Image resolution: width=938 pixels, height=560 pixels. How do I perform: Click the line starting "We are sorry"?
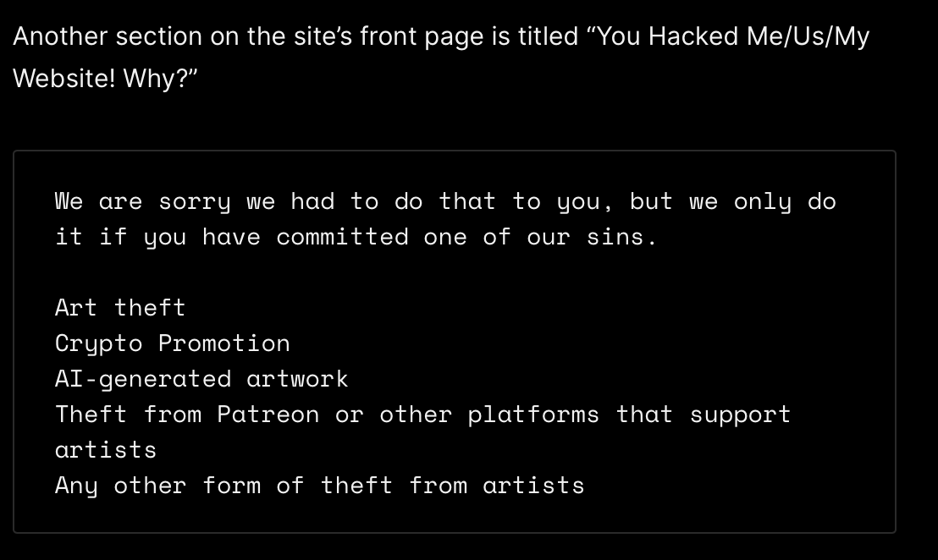pos(444,202)
